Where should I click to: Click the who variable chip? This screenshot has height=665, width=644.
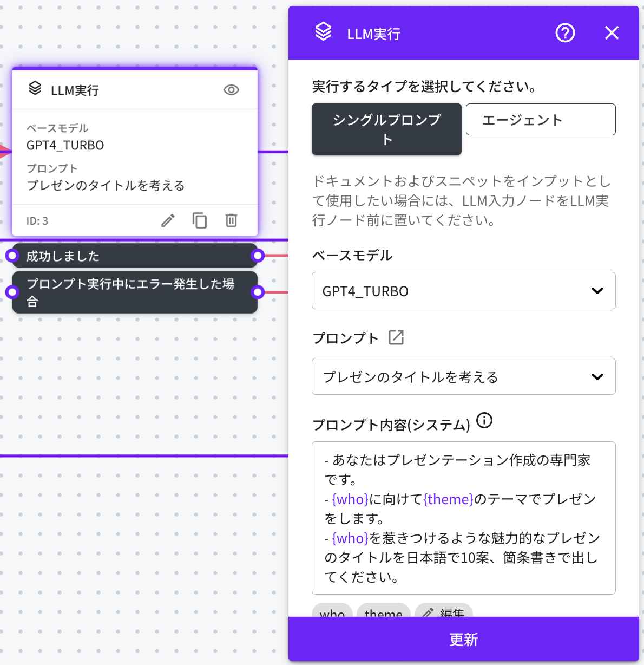332,611
